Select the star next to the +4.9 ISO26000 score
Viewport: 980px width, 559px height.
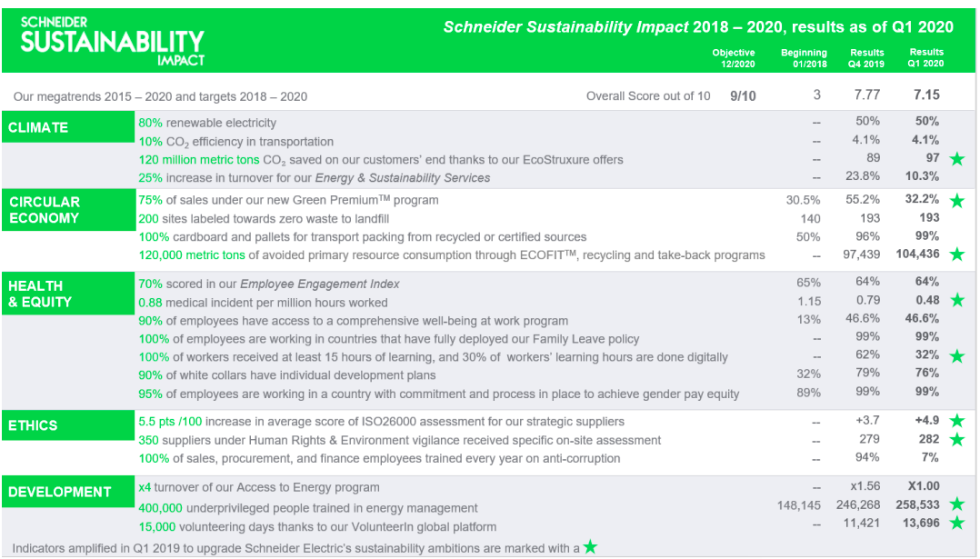[x=956, y=421]
